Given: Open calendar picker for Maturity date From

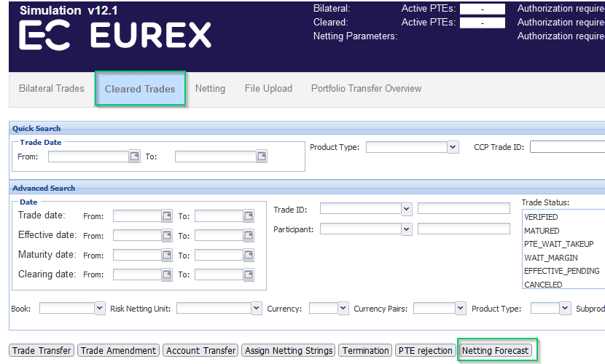Looking at the screenshot, I should click(167, 255).
